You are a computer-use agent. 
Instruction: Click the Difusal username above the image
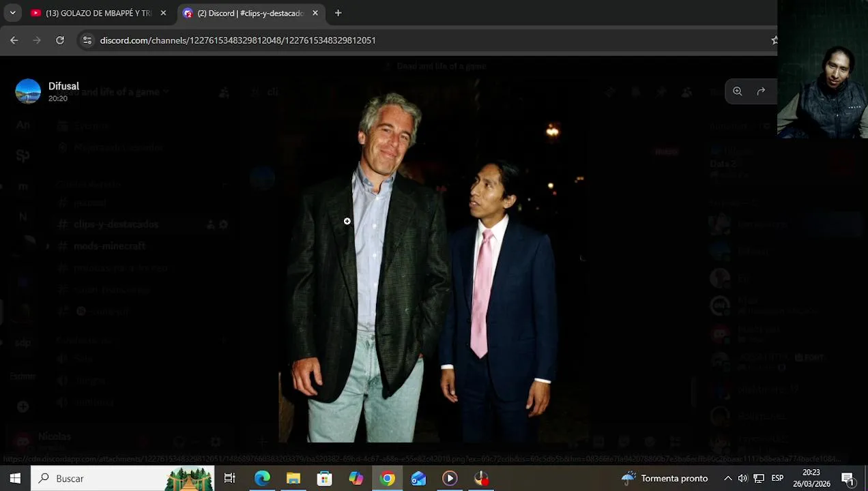click(x=63, y=86)
